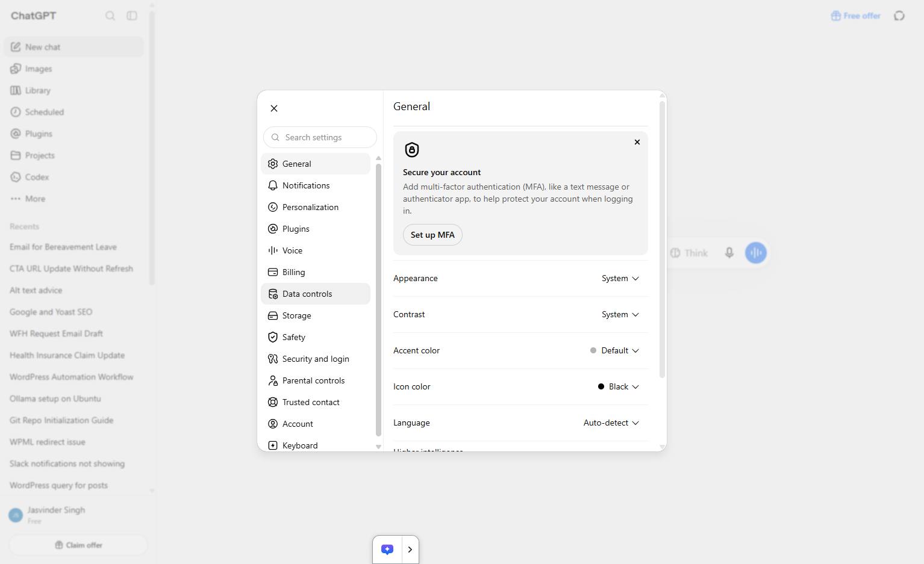Click the settings panel vertical scrollbar

click(x=662, y=240)
